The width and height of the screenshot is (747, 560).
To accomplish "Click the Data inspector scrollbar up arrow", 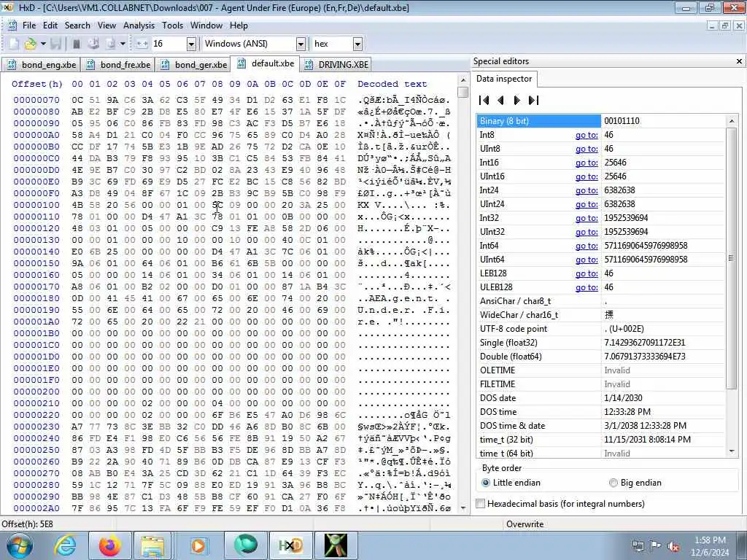I will [x=732, y=121].
